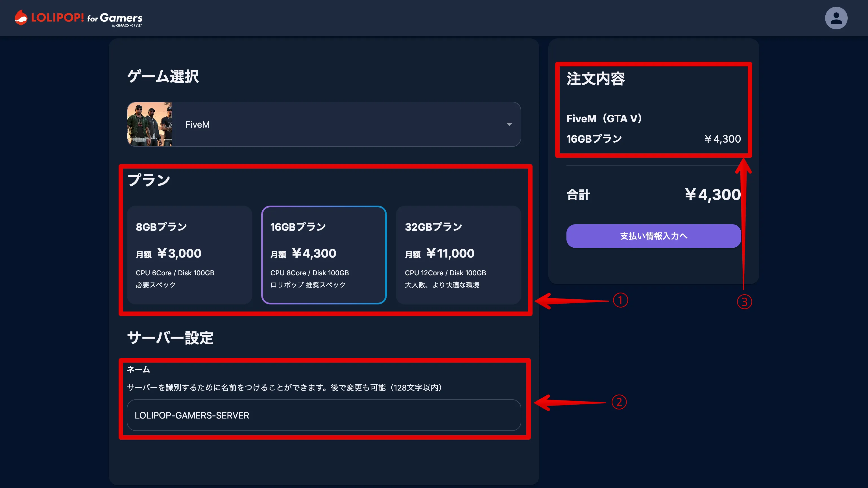Click the サーバー設定 heading
Image resolution: width=868 pixels, height=488 pixels.
point(170,338)
